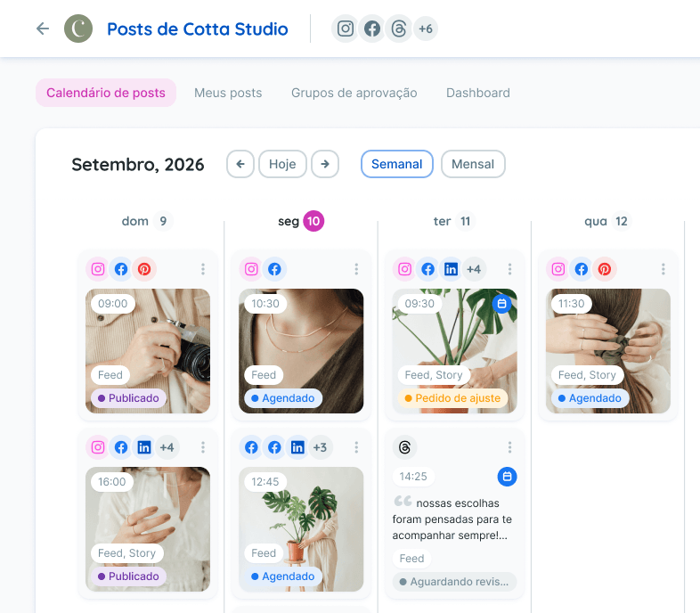
Task: Click the Posts de Cotta Studio title
Action: (x=198, y=29)
